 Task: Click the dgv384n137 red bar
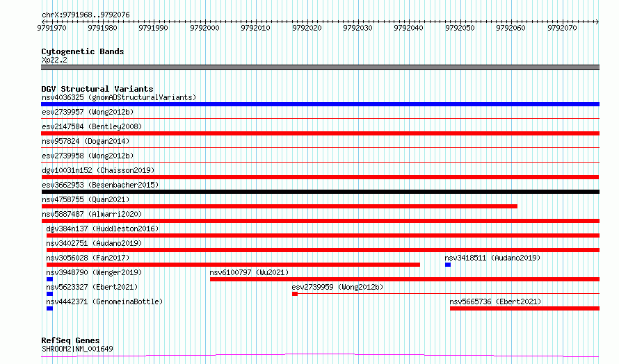(323, 235)
